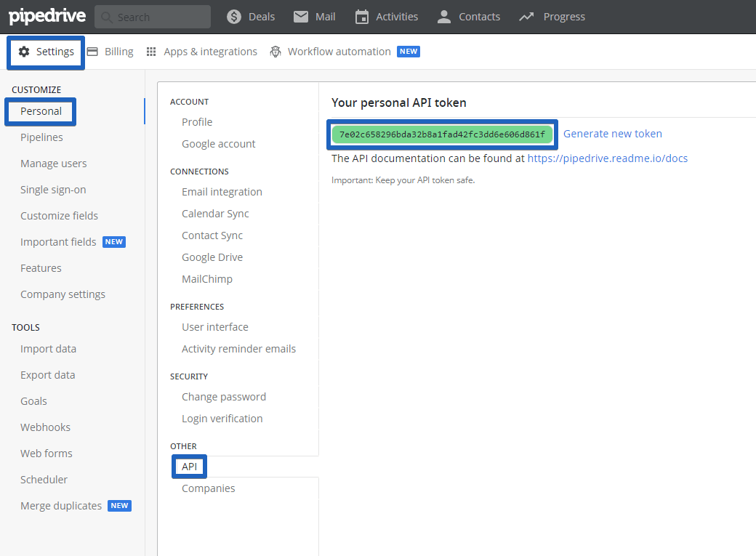Open Calendar Sync settings
Screen dimensions: 756x556
tap(215, 214)
